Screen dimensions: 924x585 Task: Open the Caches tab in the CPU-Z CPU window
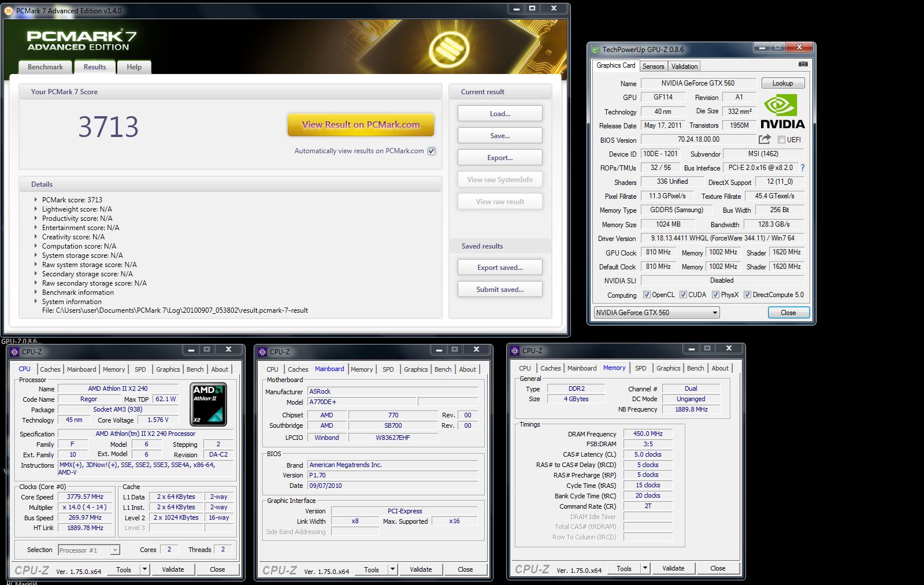pos(50,369)
